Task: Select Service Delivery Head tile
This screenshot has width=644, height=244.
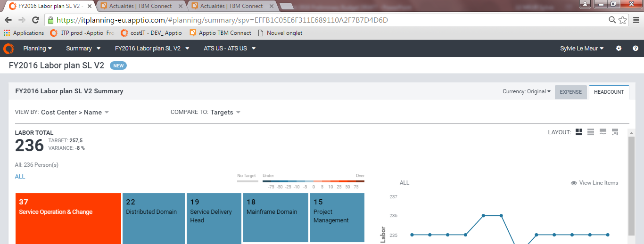Action: [x=214, y=218]
